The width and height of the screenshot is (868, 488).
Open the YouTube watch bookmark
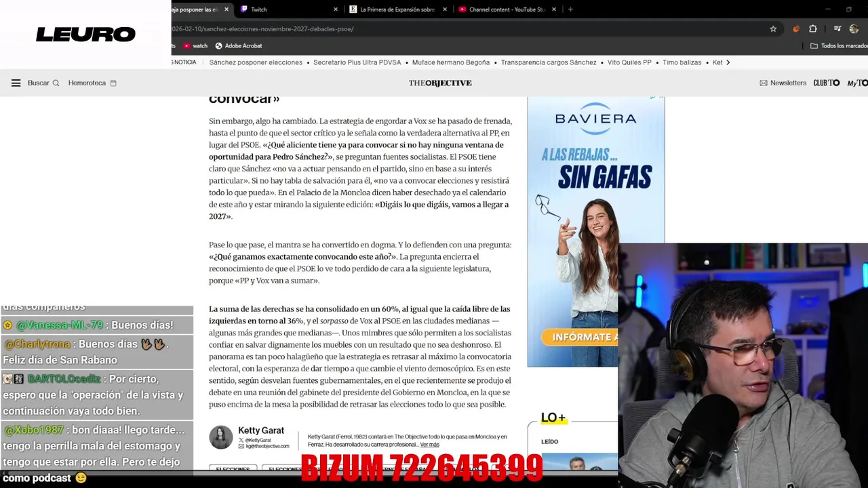(195, 45)
